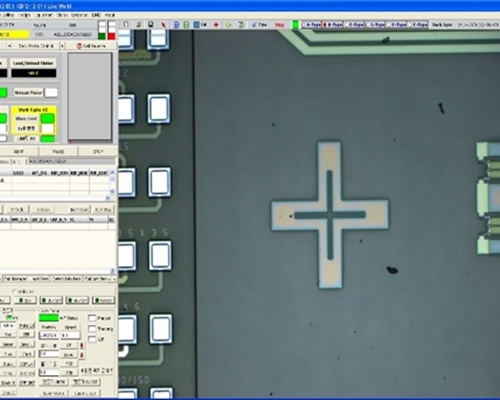Select the B-Type radio option with red mark
500x400 pixels.
[x=332, y=25]
